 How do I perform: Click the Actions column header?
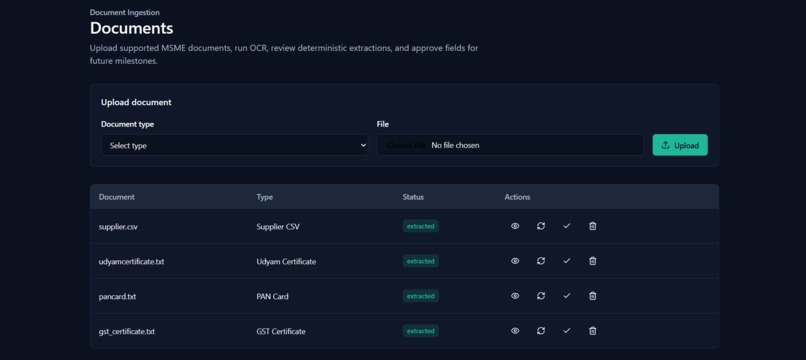click(x=517, y=197)
